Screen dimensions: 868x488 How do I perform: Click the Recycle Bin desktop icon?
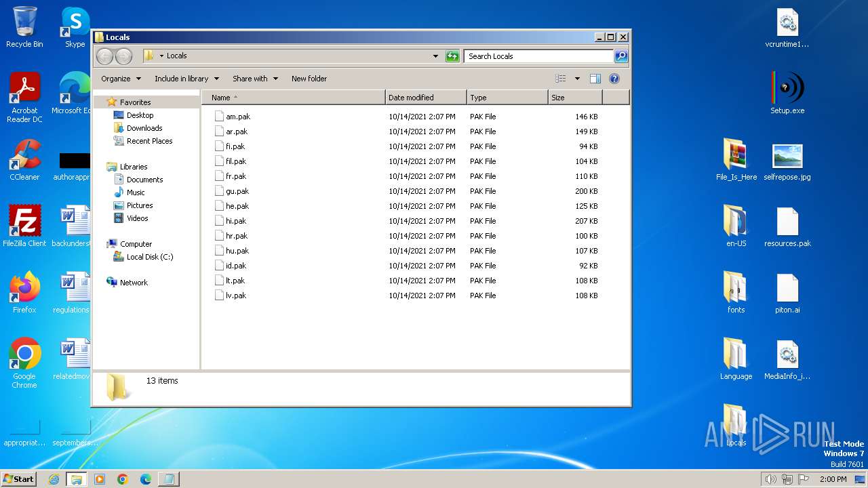(x=24, y=27)
